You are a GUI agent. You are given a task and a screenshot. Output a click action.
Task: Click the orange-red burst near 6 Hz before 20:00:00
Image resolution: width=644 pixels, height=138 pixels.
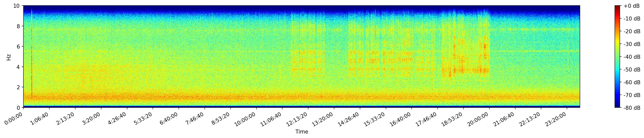coord(485,46)
